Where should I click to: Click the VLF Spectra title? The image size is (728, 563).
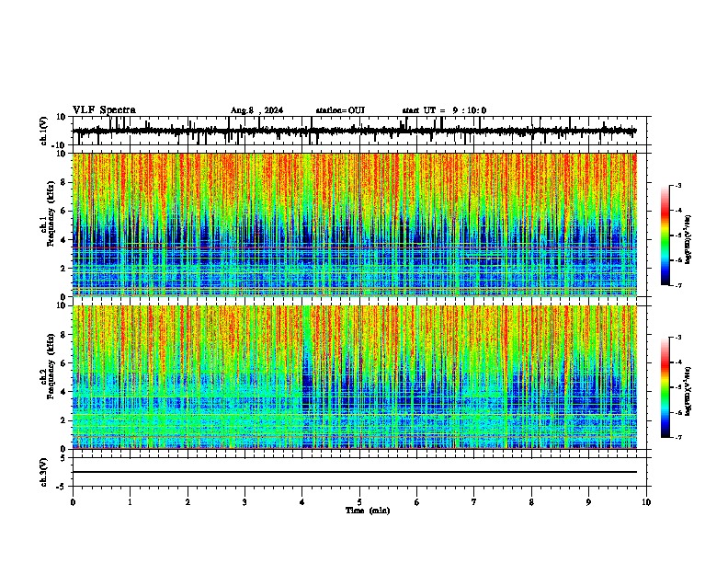[x=104, y=110]
